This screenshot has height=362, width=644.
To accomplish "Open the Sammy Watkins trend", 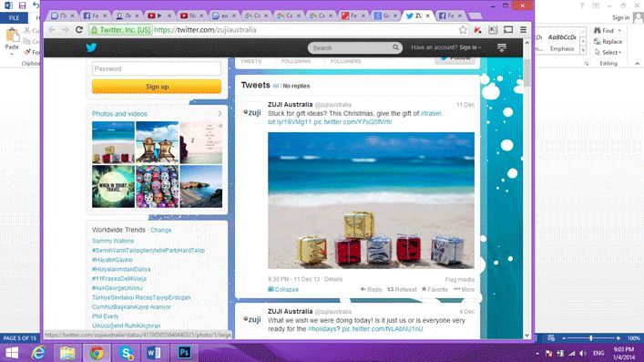I will pos(113,241).
